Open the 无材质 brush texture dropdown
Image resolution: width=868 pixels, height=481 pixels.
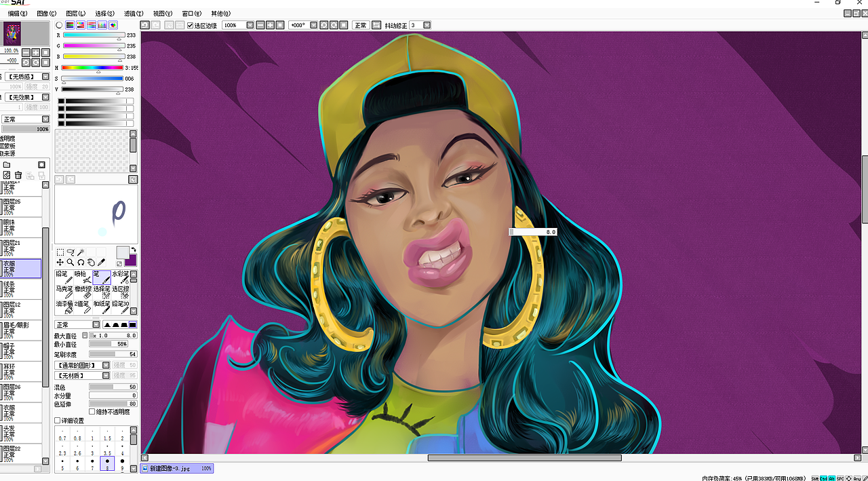tap(106, 375)
